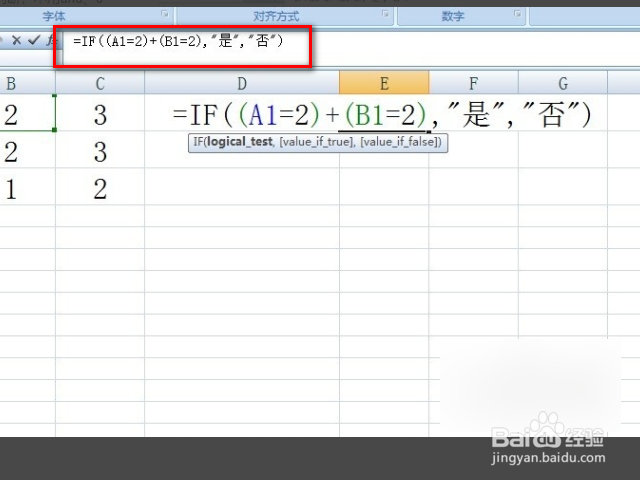Select highlighted column E header
The width and height of the screenshot is (640, 480).
[x=384, y=83]
